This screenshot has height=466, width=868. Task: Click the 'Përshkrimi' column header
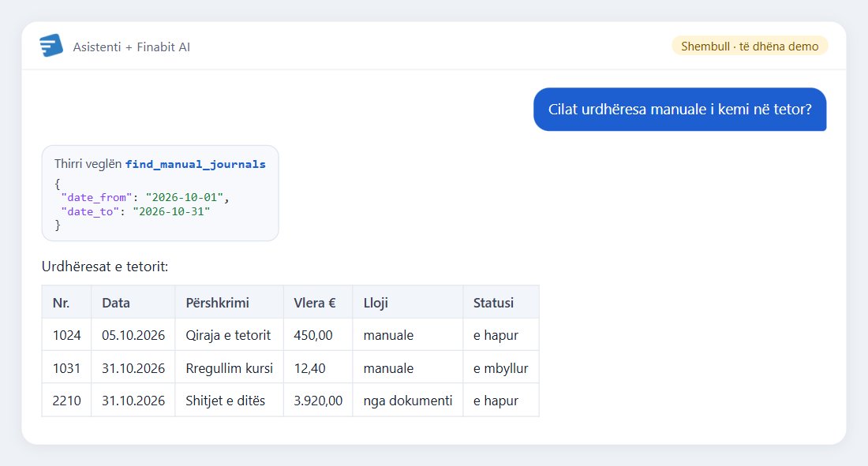pyautogui.click(x=229, y=302)
